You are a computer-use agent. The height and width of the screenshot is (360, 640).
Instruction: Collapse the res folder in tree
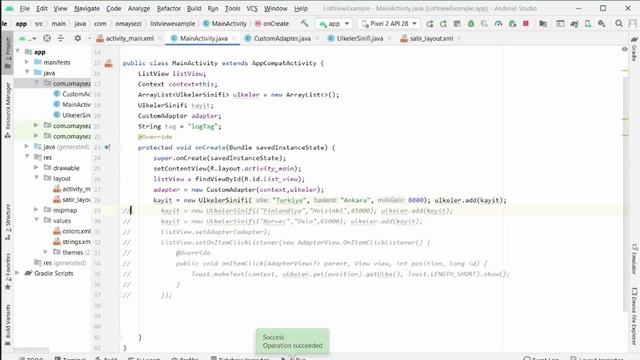(x=27, y=157)
